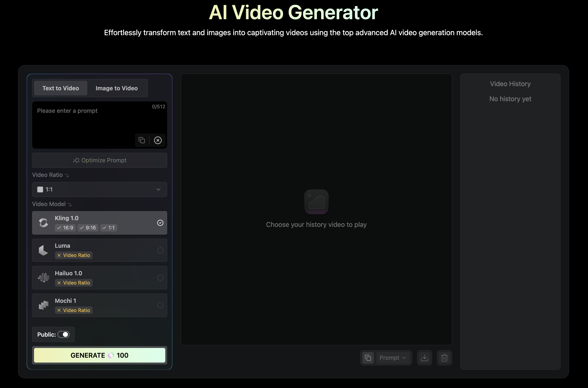Click the copy prompt icon in the text box
This screenshot has width=588, height=388.
(142, 140)
